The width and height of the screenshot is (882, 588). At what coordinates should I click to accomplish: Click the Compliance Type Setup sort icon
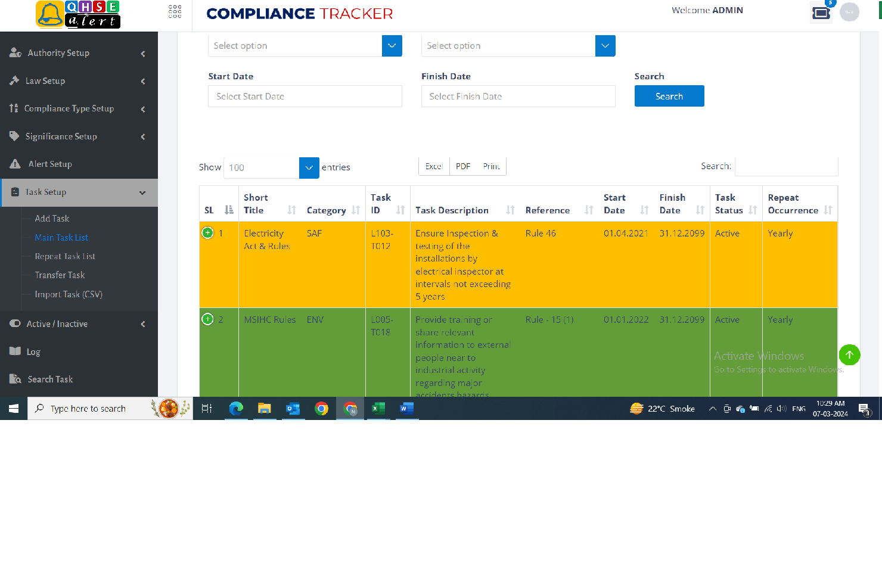pos(13,108)
